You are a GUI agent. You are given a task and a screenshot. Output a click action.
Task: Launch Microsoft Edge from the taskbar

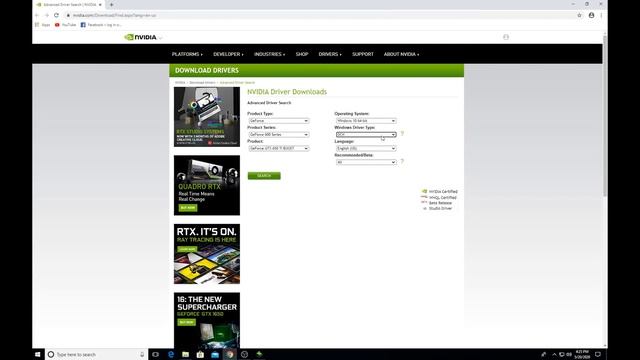click(x=171, y=354)
